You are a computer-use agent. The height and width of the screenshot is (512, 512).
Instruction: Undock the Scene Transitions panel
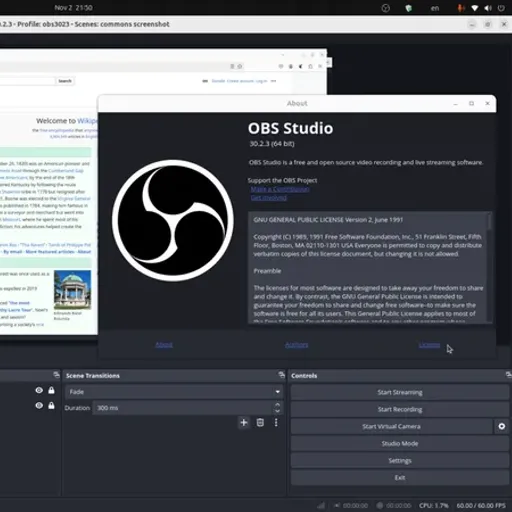click(x=281, y=375)
